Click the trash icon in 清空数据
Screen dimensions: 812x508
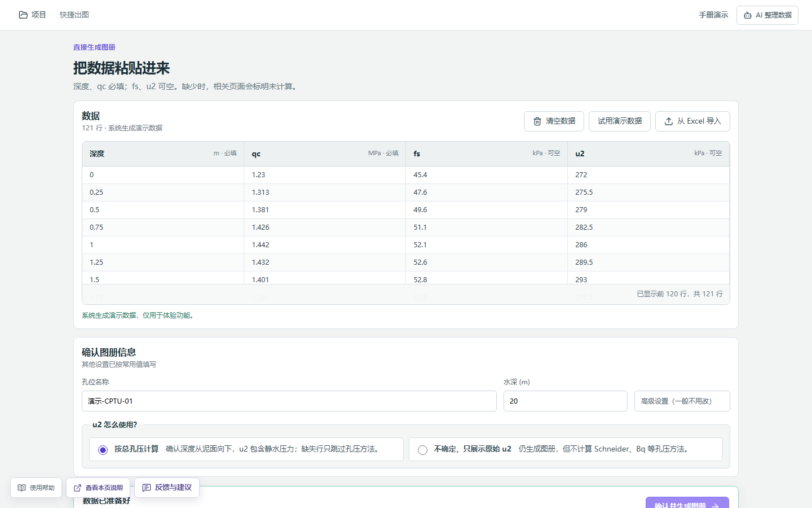[537, 121]
